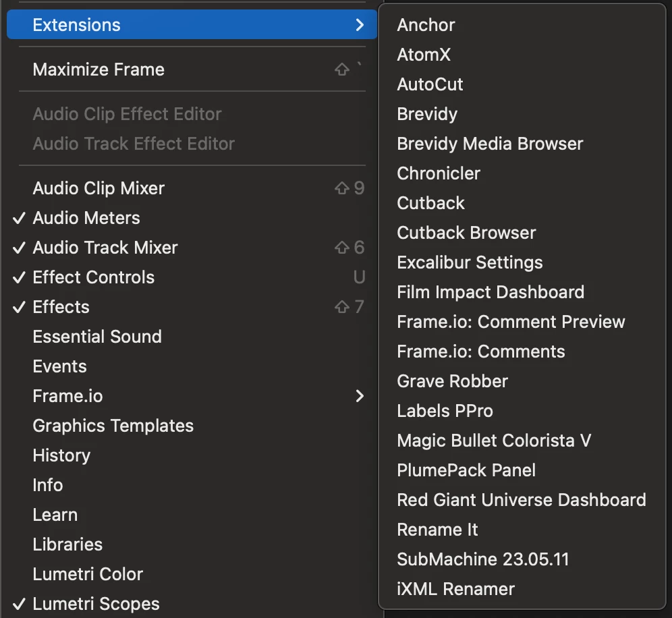
Task: Open the Libraries panel
Action: [192, 544]
